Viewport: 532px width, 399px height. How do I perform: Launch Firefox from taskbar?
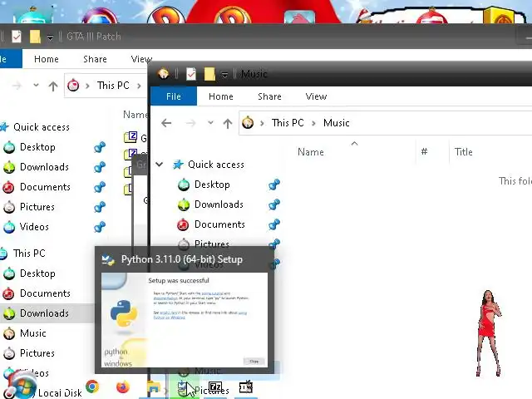[123, 387]
